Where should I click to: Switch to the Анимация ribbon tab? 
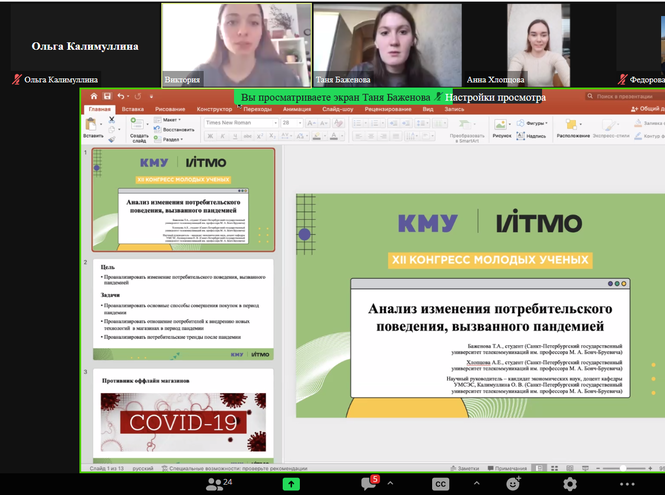(x=296, y=109)
